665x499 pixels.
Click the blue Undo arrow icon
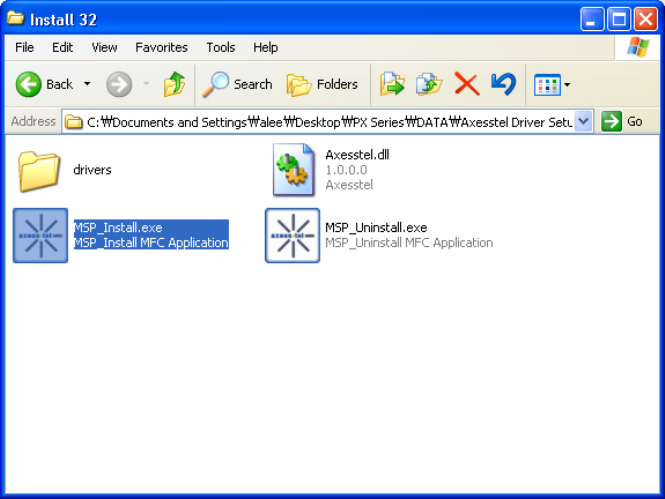(x=503, y=84)
